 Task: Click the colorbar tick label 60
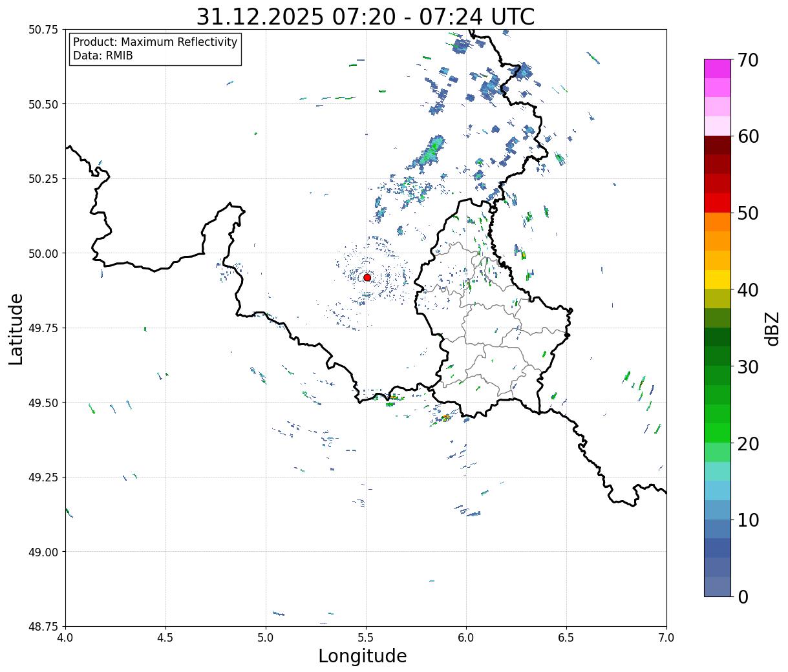pyautogui.click(x=748, y=136)
